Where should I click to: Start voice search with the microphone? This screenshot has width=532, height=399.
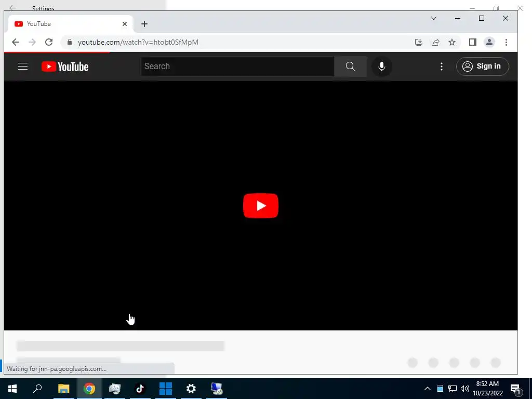pos(382,66)
